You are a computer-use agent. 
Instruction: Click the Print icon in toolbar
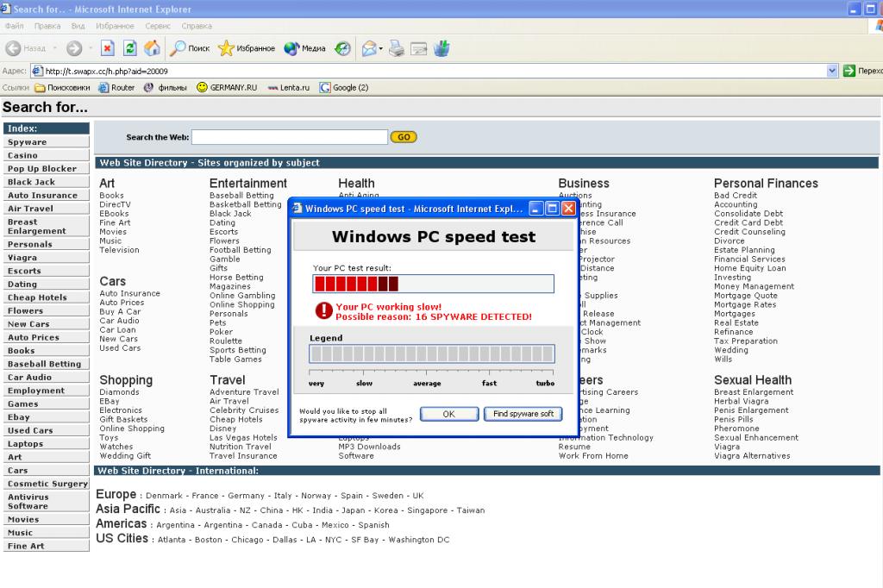pyautogui.click(x=397, y=48)
